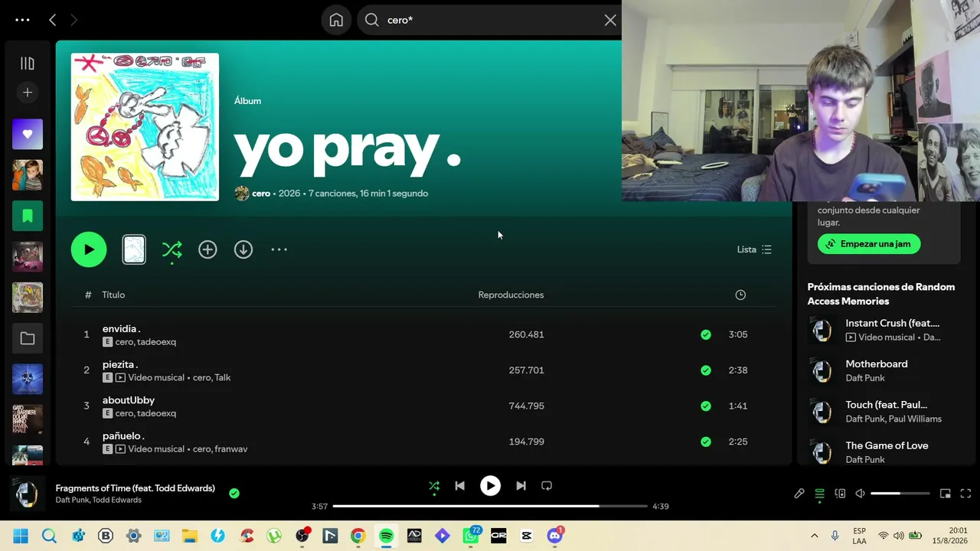Select The Game of Love in the queue

(884, 452)
